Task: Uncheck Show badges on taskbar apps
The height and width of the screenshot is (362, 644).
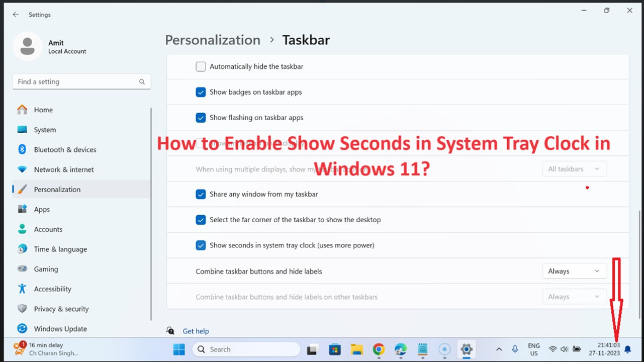Action: (x=201, y=92)
